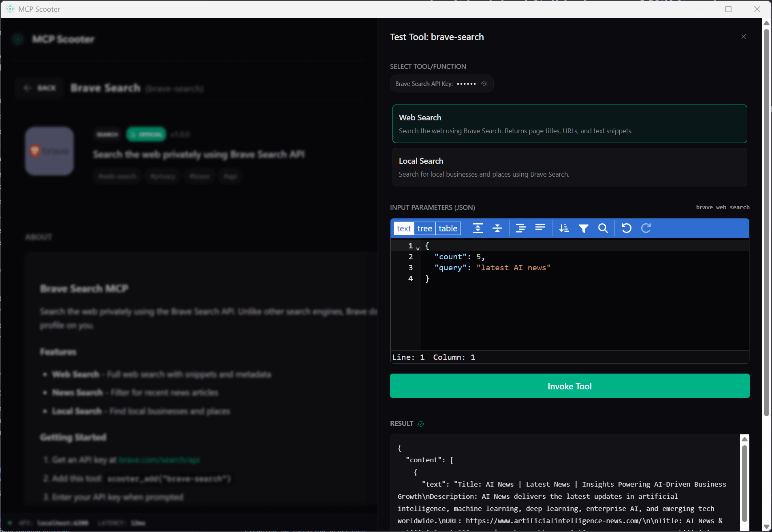Click the Brave tool thumbnail image
This screenshot has height=532, width=772.
[x=49, y=151]
